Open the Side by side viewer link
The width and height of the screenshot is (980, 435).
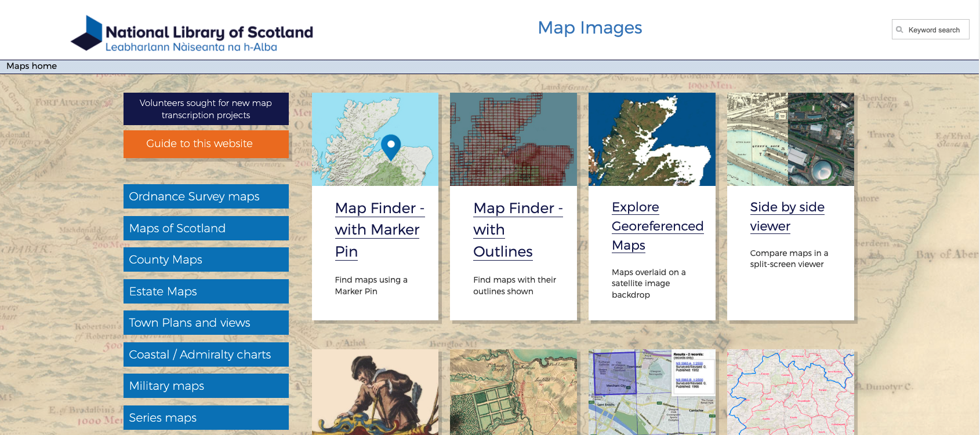(x=787, y=216)
